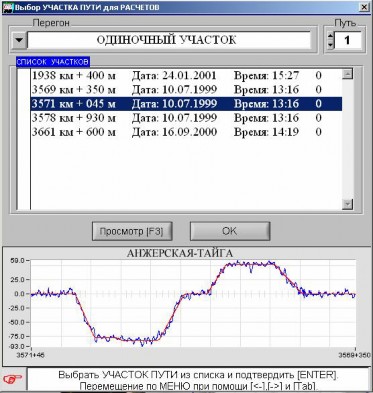Click the 3569+350 axis label
373x393 pixels.
[x=354, y=355]
